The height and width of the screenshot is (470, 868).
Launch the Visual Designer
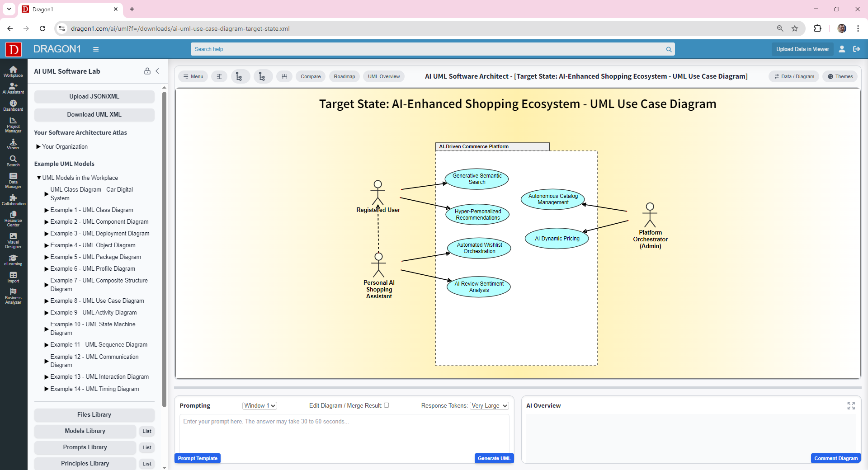[x=13, y=241]
